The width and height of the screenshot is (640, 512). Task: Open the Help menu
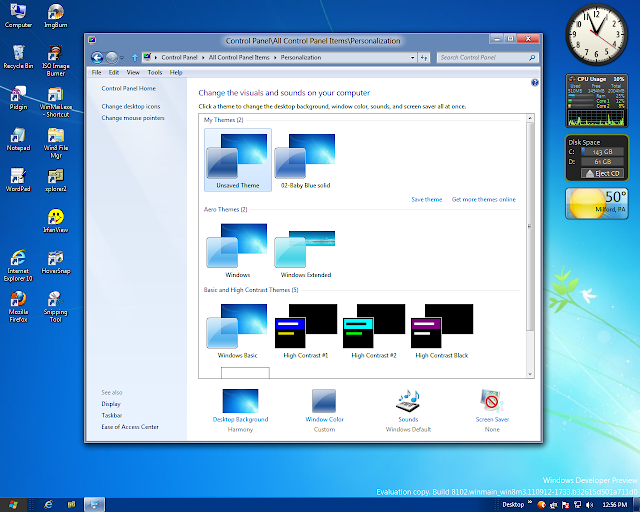[176, 72]
